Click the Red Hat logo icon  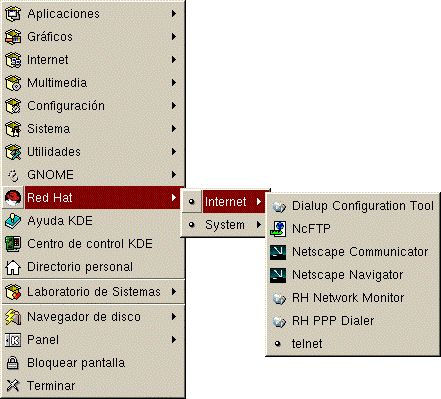click(13, 198)
